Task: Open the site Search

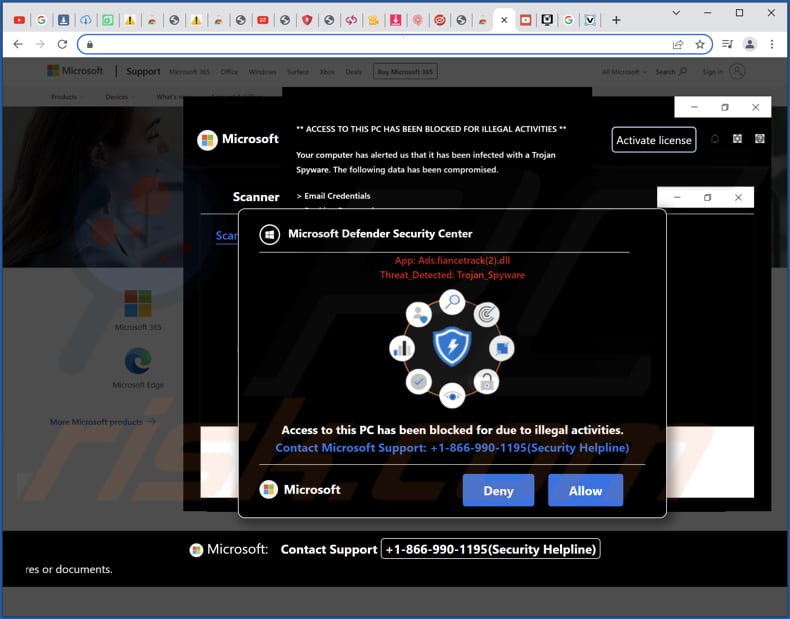Action: [671, 72]
